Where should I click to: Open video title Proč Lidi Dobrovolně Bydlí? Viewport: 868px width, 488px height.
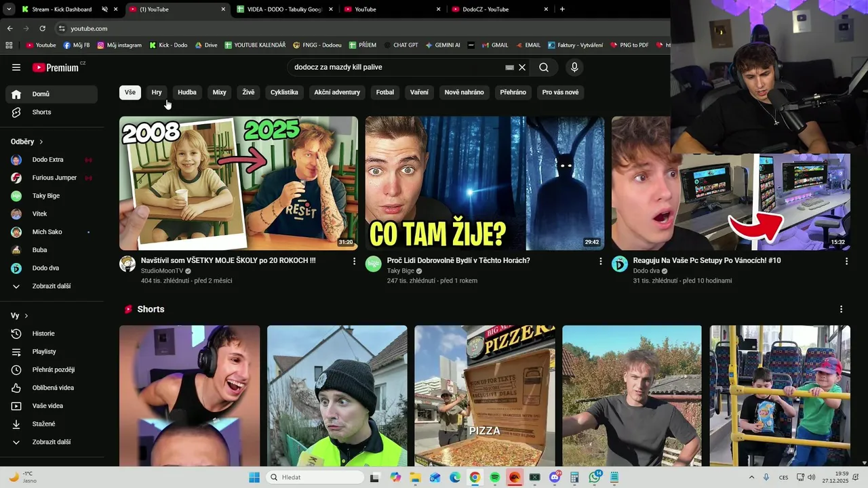[x=458, y=260]
